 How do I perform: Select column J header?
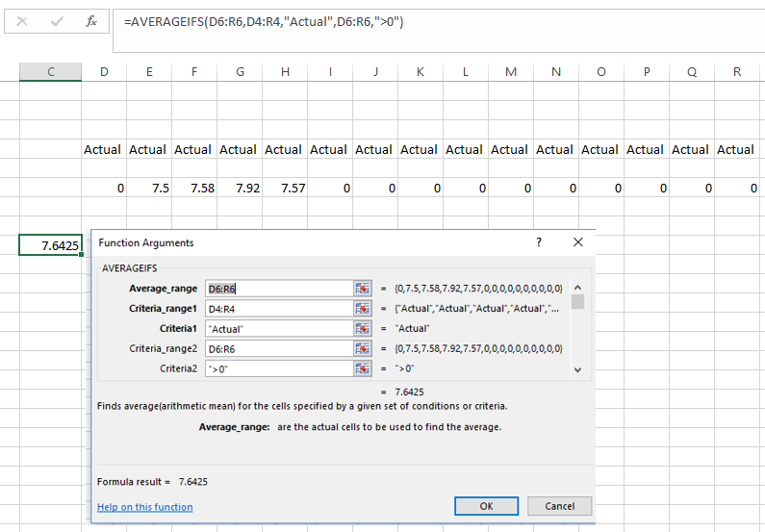[375, 72]
